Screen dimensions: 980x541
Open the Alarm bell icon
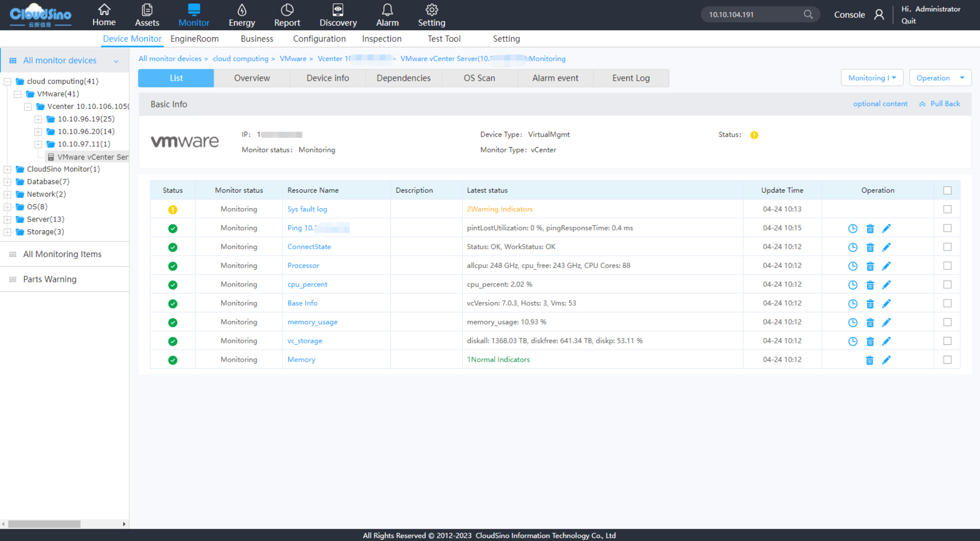click(x=387, y=9)
